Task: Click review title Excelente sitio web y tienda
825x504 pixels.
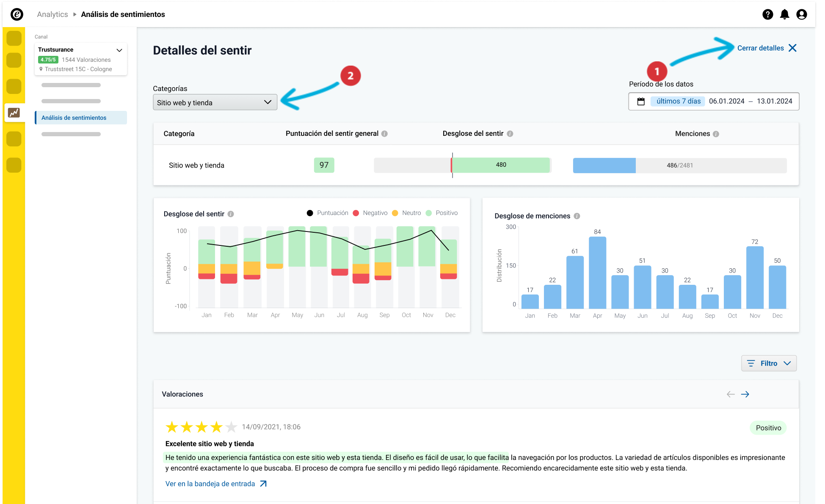Action: pos(210,443)
